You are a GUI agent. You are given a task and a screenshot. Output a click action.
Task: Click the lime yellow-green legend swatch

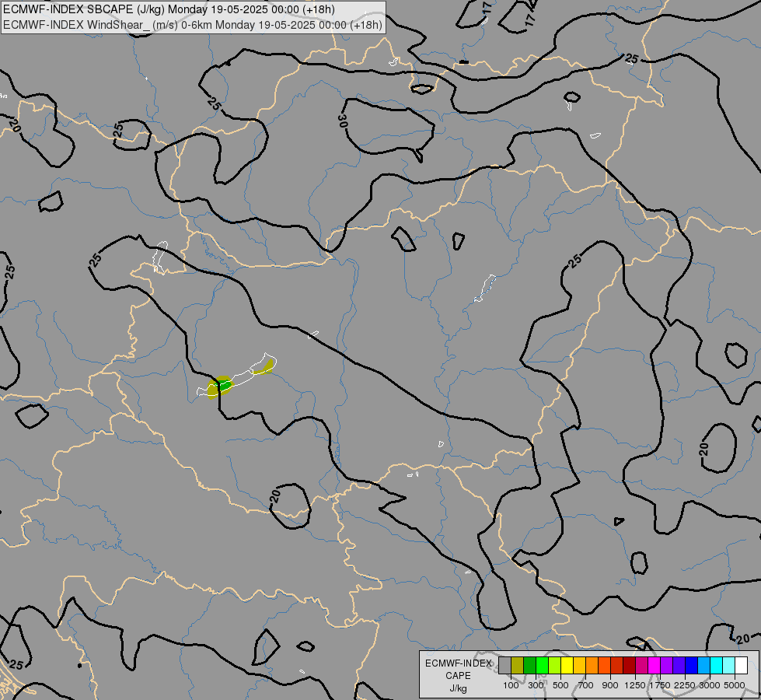click(555, 665)
